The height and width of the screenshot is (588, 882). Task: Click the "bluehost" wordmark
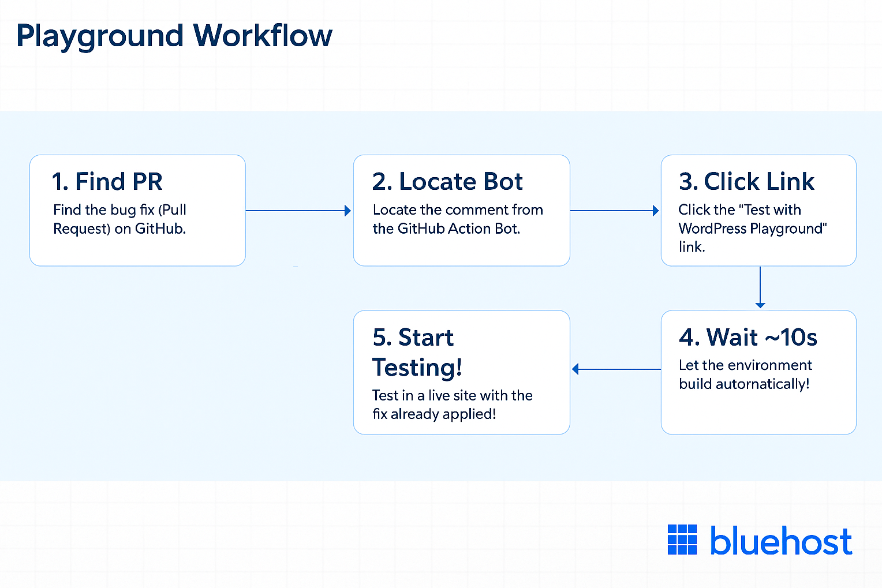781,541
